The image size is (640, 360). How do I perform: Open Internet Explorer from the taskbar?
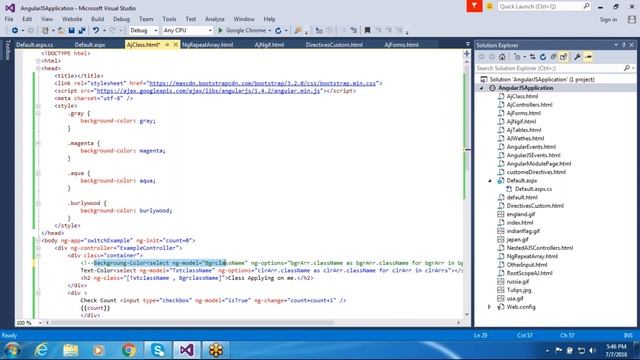41,350
